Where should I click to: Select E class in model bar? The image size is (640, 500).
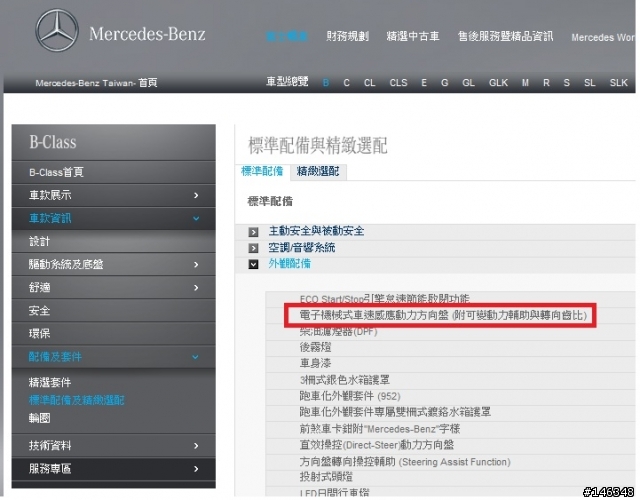pyautogui.click(x=424, y=83)
